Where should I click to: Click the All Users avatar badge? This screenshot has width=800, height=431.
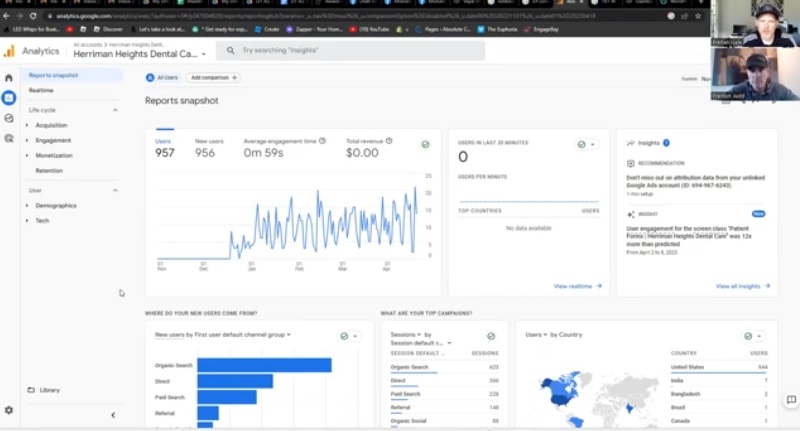point(150,78)
